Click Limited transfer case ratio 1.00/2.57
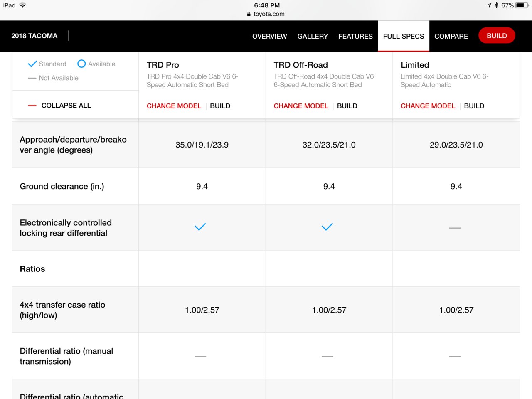Viewport: 532px width, 399px height. 456,310
